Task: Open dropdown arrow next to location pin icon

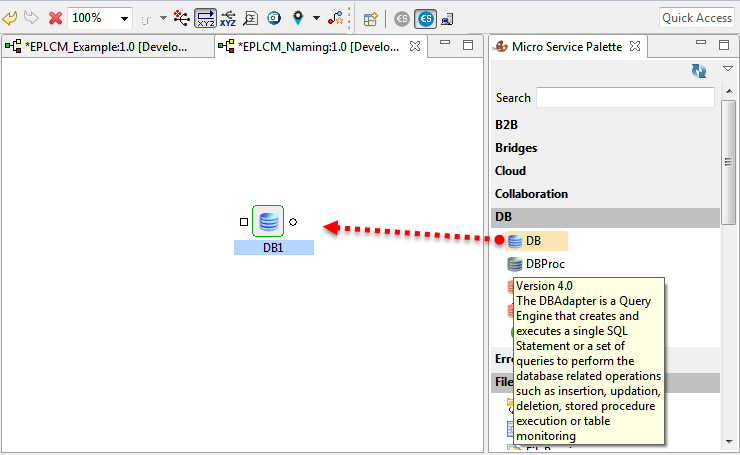Action: [316, 18]
